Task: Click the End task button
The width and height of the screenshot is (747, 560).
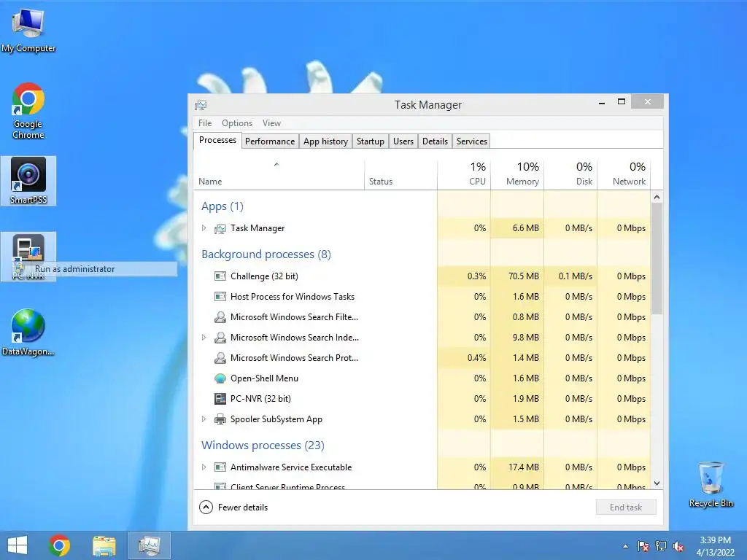Action: point(626,507)
